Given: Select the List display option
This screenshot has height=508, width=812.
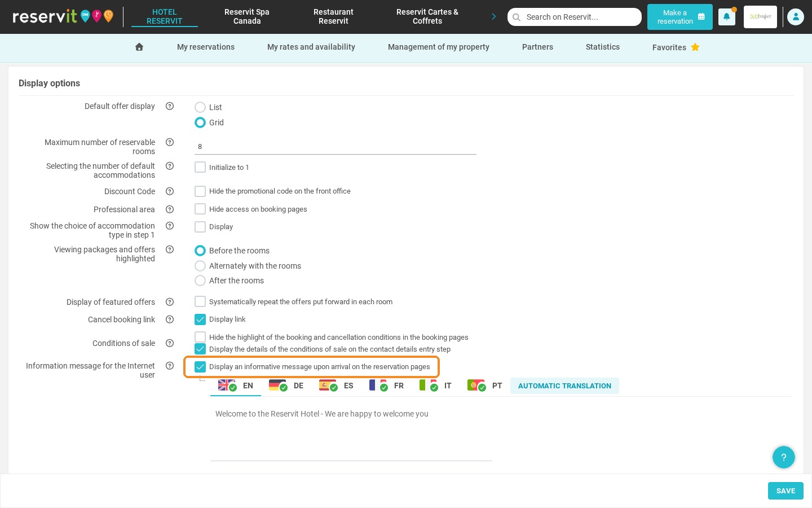Looking at the screenshot, I should point(200,107).
